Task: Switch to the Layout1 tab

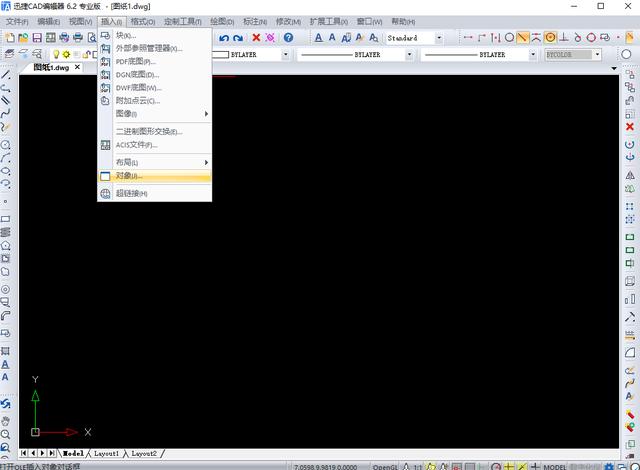Action: 107,454
